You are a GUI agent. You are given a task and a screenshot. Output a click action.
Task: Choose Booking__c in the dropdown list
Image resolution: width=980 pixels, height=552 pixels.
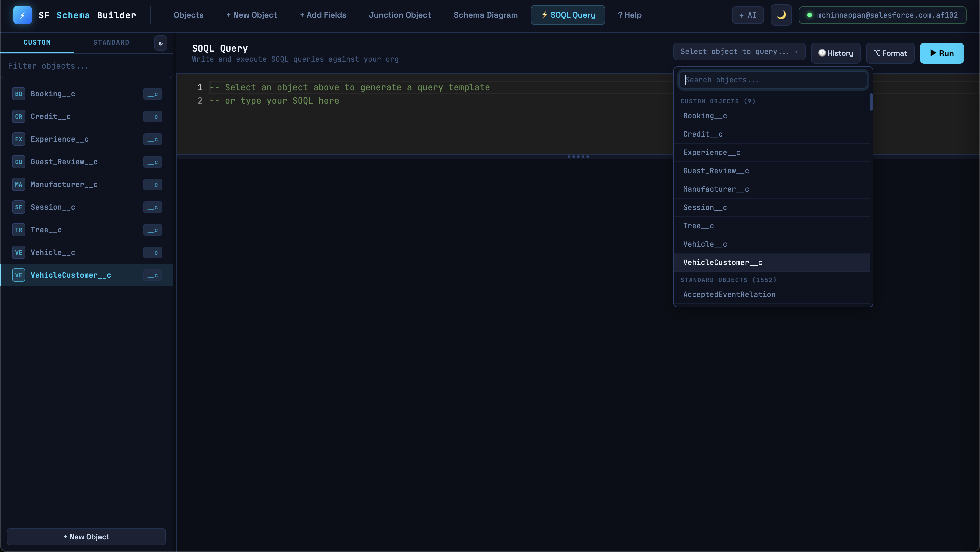772,116
